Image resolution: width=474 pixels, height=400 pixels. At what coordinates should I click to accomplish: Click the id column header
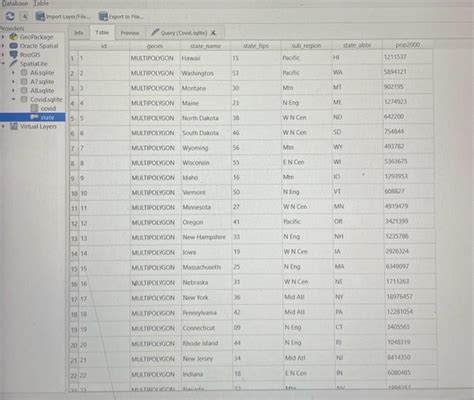point(104,46)
